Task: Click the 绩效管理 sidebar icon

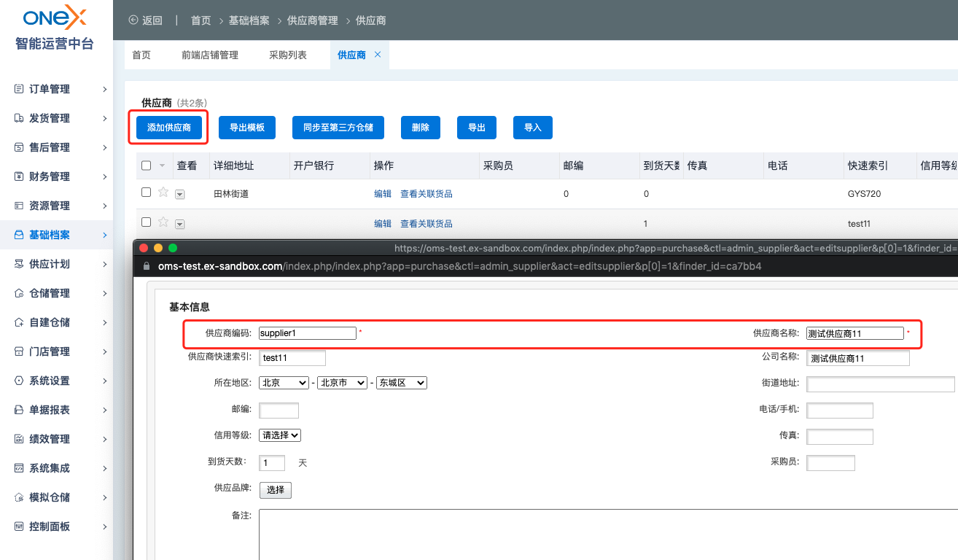Action: click(x=20, y=439)
